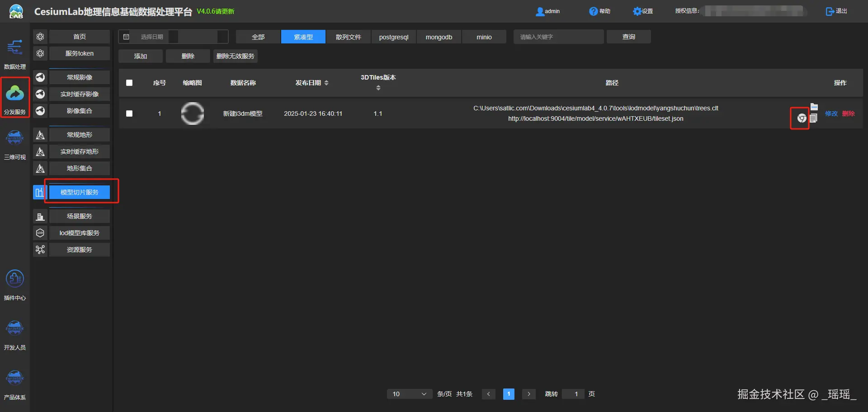The height and width of the screenshot is (412, 868).
Task: Focus the 跳转 page number field
Action: click(x=573, y=394)
